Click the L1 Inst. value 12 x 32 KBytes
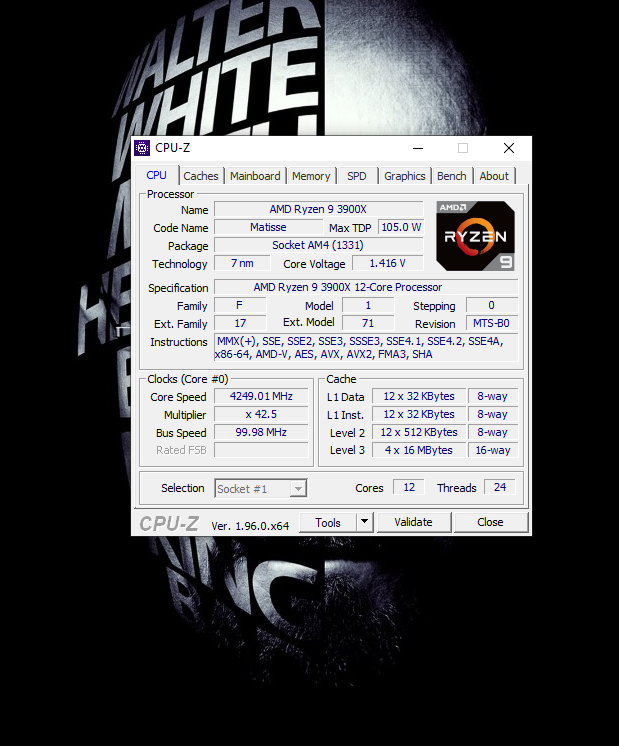Image resolution: width=619 pixels, height=746 pixels. tap(419, 414)
